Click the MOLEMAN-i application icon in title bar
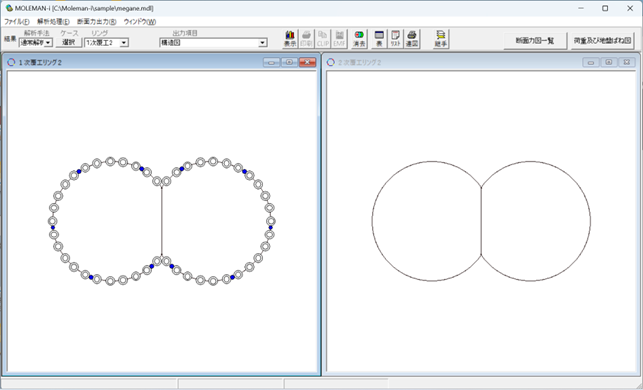 pos(9,8)
